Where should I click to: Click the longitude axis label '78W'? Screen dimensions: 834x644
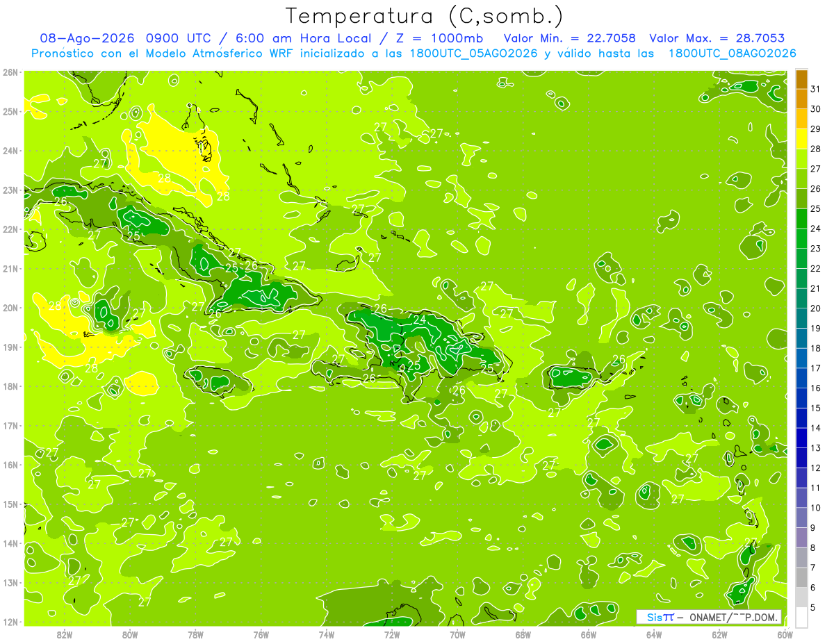click(196, 634)
